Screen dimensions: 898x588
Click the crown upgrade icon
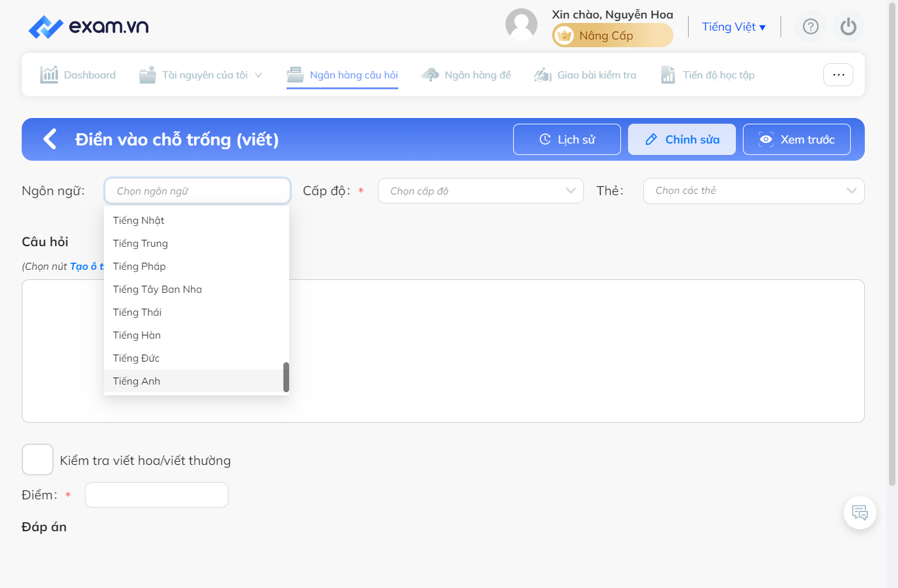click(564, 36)
